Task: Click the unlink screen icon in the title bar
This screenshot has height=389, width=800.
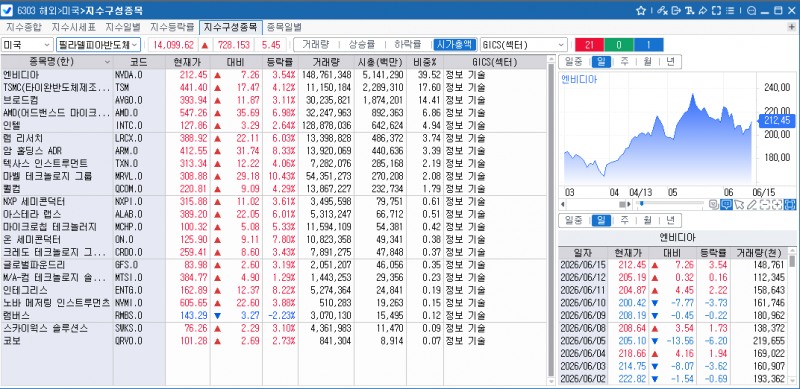Action: point(662,10)
